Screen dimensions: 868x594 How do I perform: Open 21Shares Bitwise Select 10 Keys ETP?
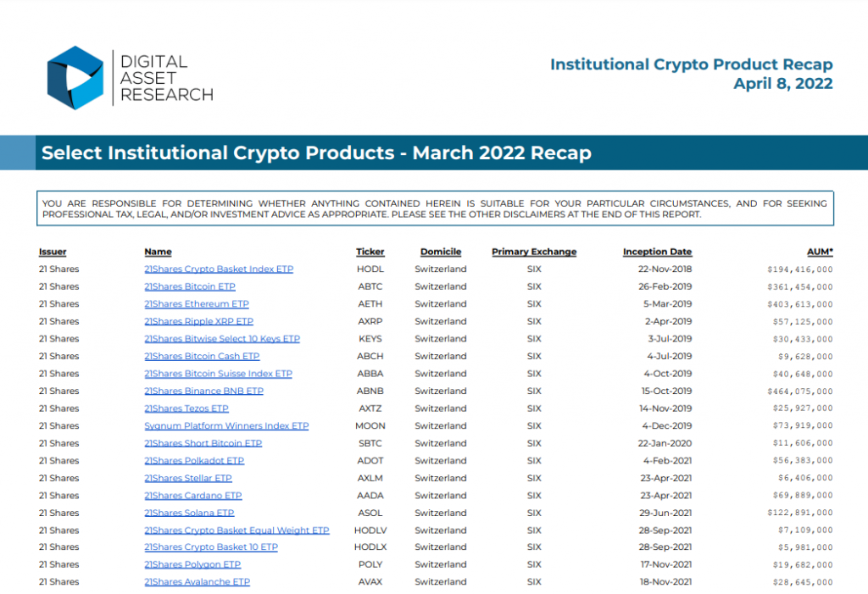coord(222,339)
